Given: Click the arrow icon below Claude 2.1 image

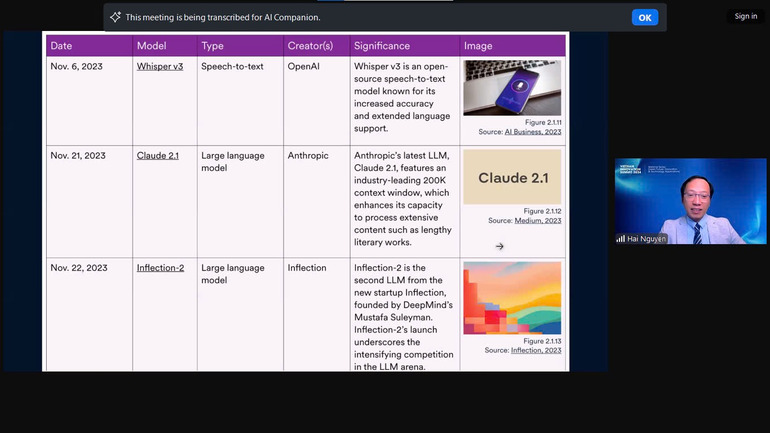Looking at the screenshot, I should click(500, 246).
